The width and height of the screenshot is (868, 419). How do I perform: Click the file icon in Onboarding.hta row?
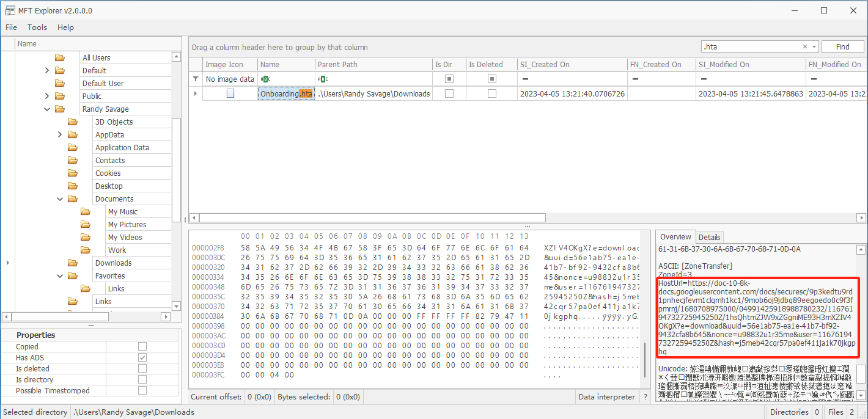point(230,93)
